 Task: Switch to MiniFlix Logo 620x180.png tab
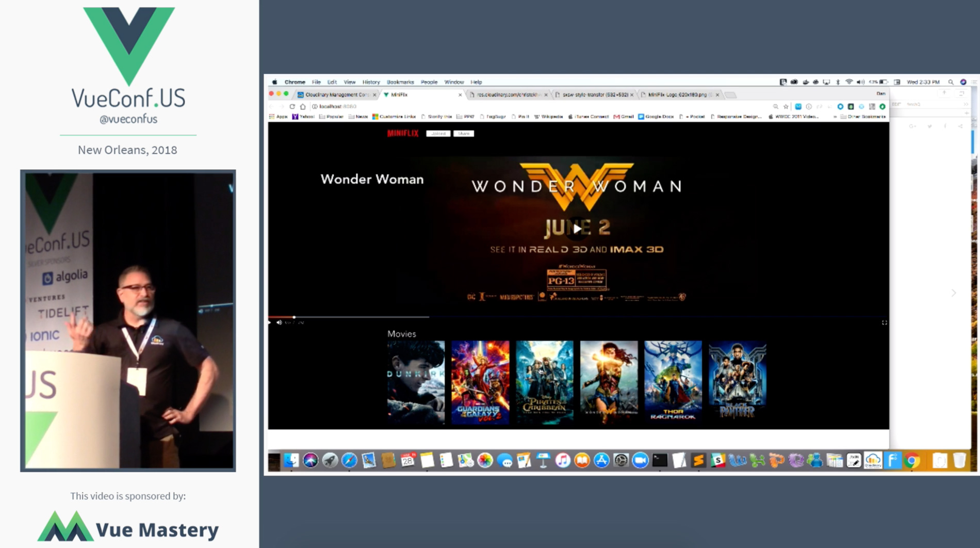click(x=679, y=95)
